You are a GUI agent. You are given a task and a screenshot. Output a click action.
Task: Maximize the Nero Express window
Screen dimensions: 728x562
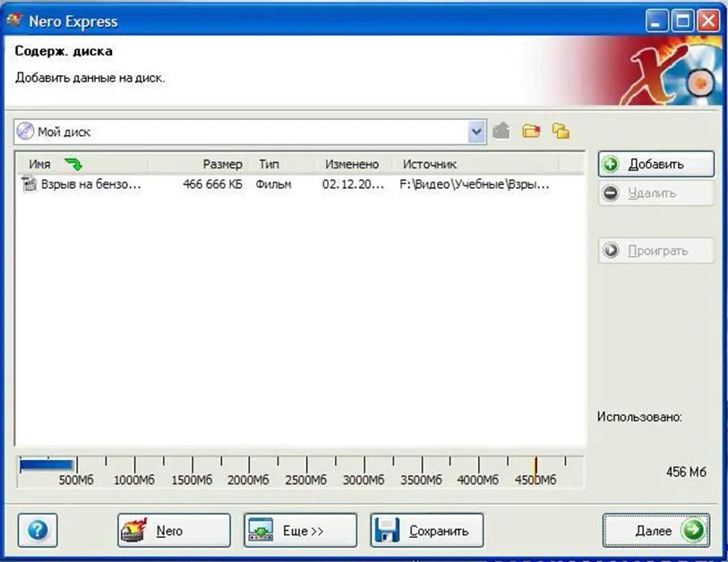point(682,21)
